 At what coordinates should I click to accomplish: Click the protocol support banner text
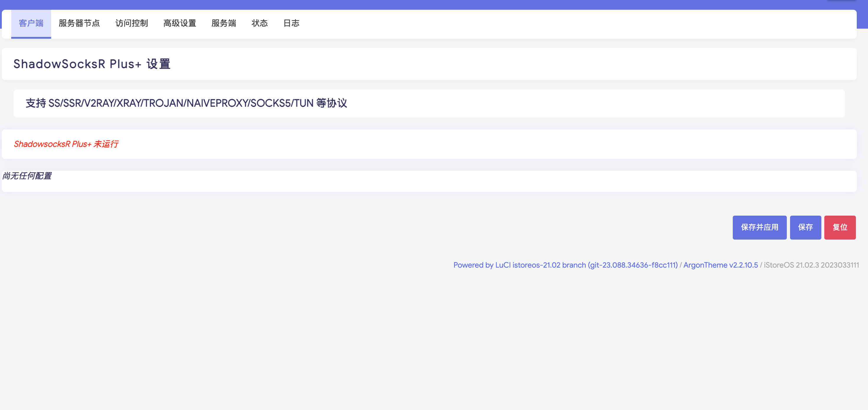click(x=186, y=103)
